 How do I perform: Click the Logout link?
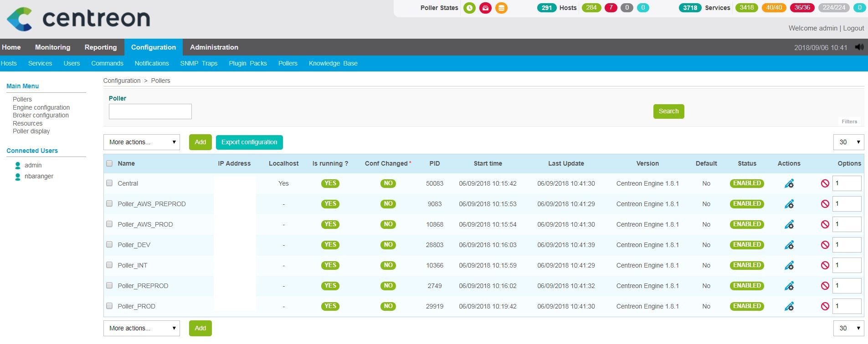pos(853,28)
